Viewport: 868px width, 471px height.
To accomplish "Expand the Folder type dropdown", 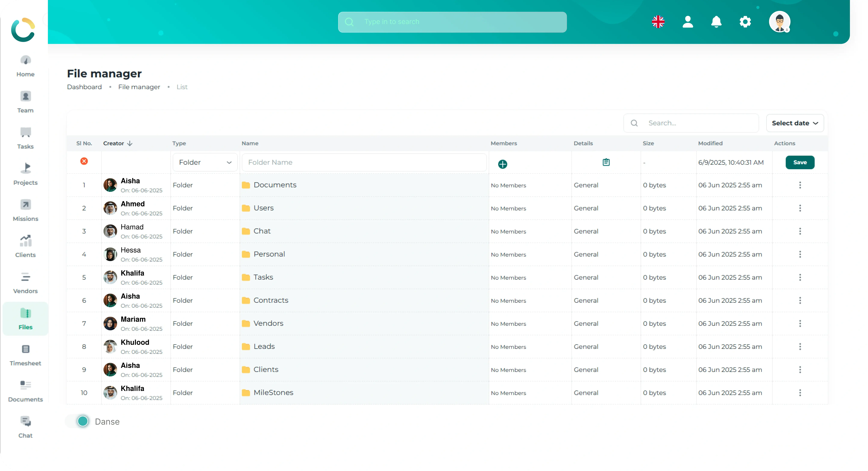I will tap(205, 162).
